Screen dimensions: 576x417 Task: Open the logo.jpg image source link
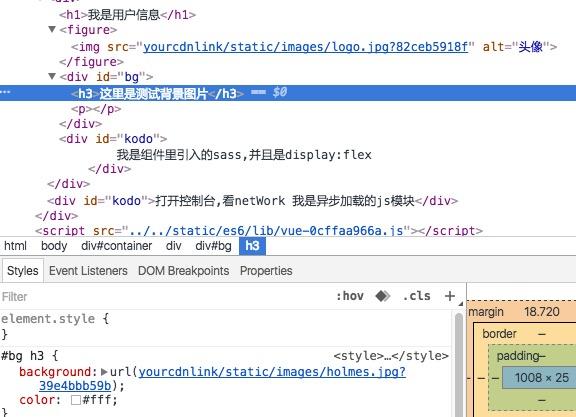(305, 47)
